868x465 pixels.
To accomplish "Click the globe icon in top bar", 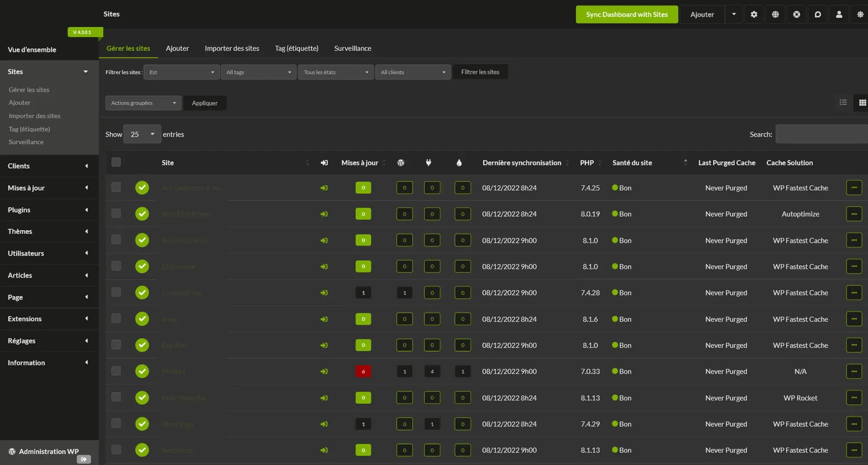I will (775, 14).
